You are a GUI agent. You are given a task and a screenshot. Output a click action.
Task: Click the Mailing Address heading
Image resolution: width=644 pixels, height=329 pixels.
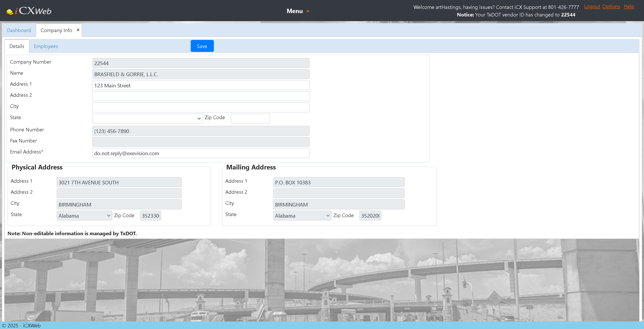[x=251, y=167]
